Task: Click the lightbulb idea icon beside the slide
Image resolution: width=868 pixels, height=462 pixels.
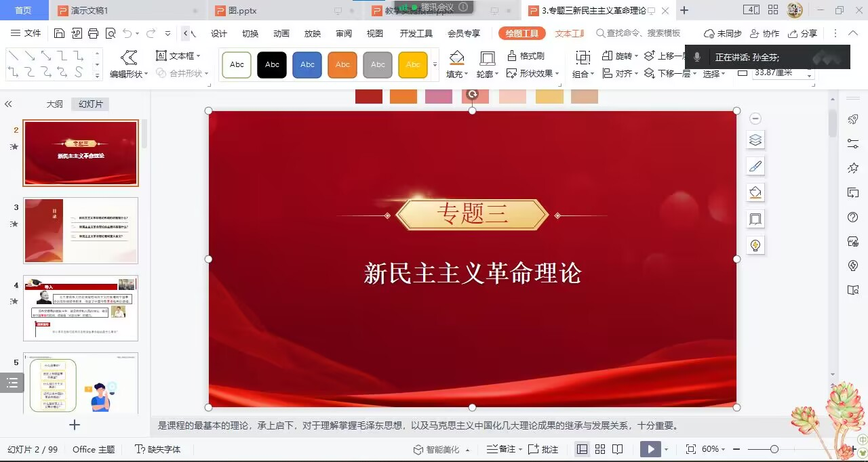Action: tap(755, 245)
